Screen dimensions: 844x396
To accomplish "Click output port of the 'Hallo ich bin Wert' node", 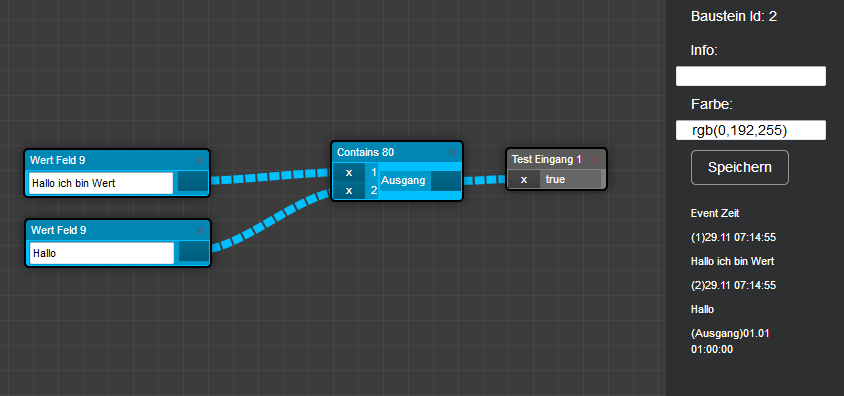I will tap(192, 182).
